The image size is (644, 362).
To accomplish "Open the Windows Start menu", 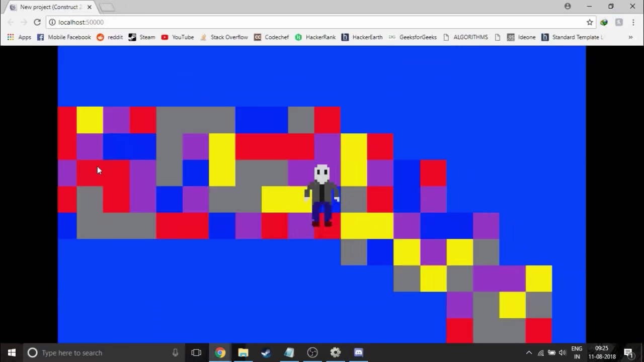I will click(x=12, y=352).
